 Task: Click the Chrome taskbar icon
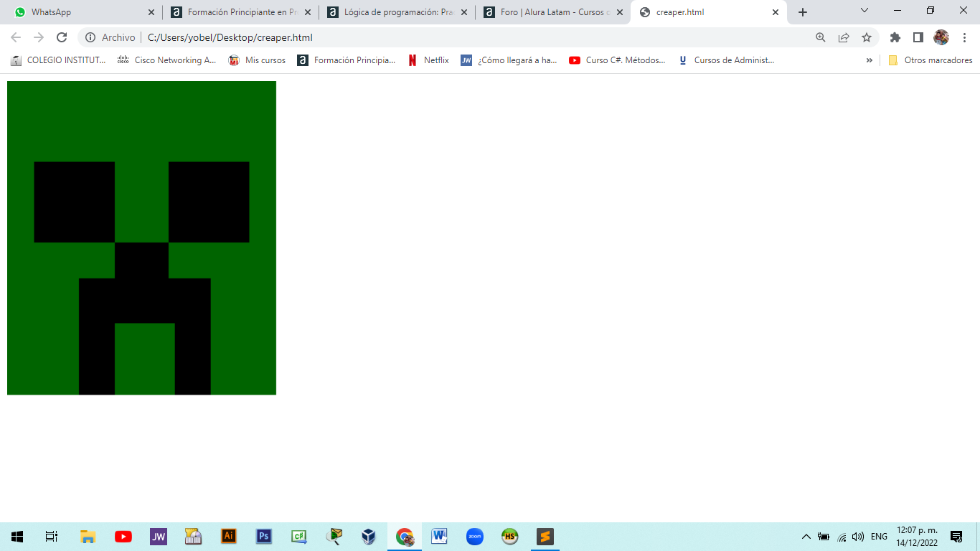(405, 537)
